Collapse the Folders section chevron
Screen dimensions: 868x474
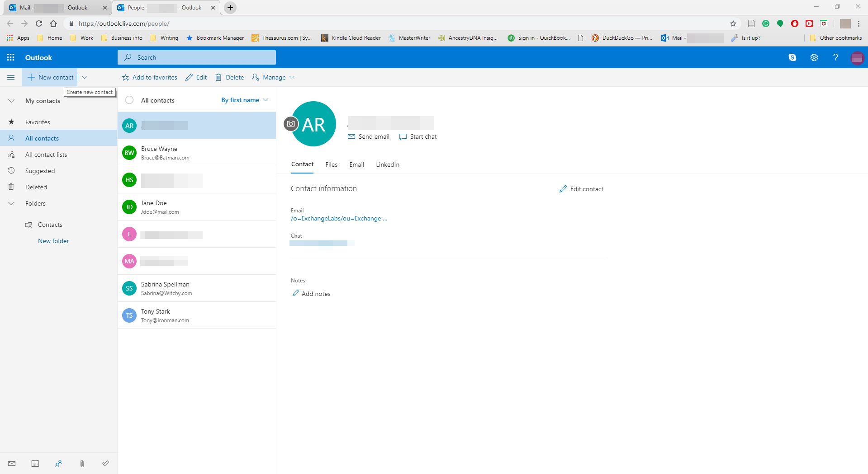point(11,203)
